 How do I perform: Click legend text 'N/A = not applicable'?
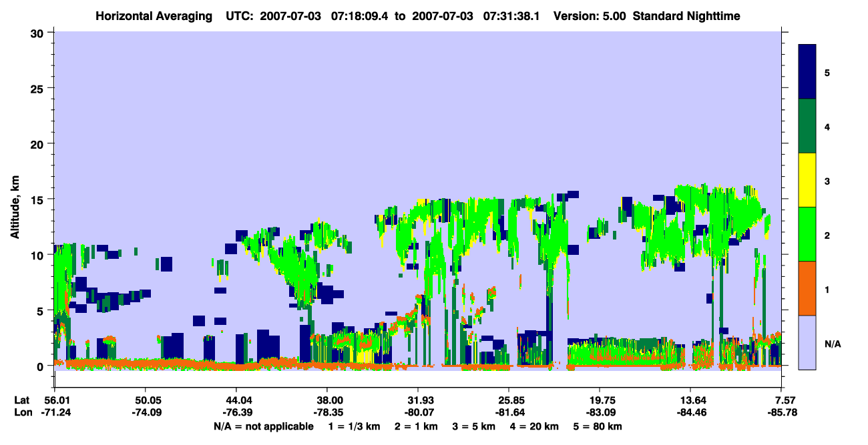[263, 426]
